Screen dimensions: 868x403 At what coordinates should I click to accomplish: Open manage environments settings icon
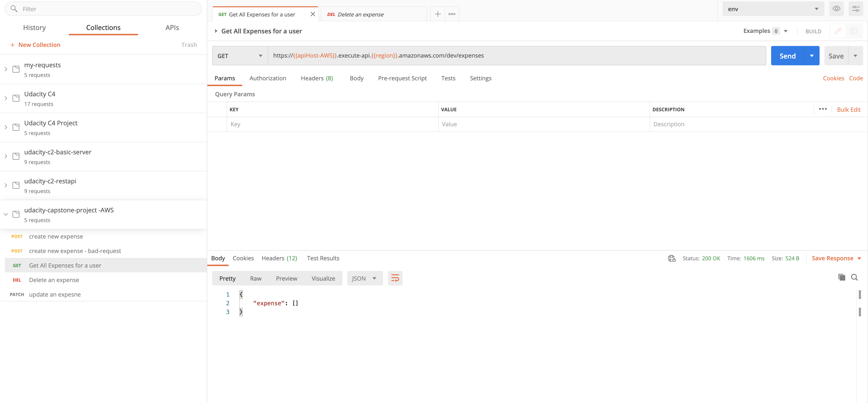(x=856, y=9)
